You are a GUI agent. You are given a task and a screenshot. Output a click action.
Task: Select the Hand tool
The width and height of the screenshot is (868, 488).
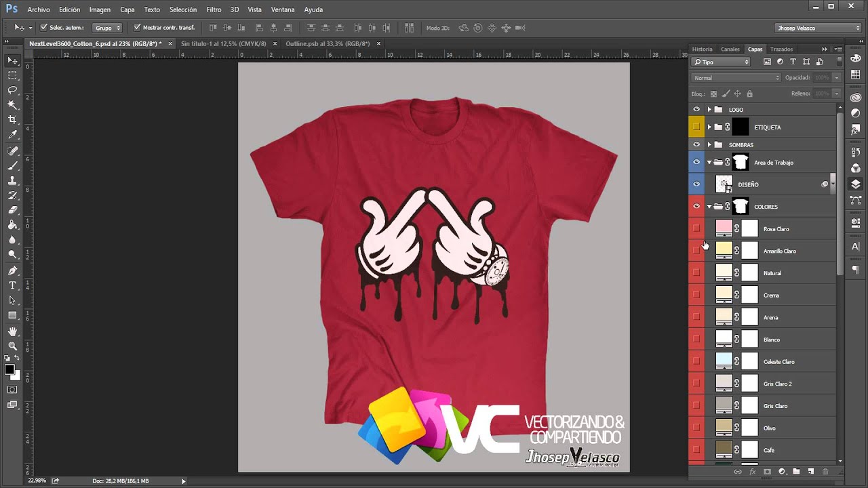tap(12, 331)
